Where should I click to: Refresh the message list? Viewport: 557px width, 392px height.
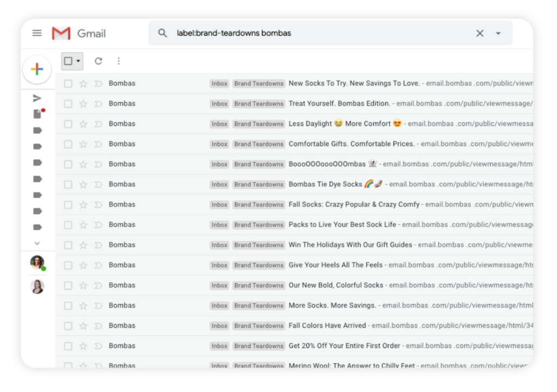(x=98, y=61)
